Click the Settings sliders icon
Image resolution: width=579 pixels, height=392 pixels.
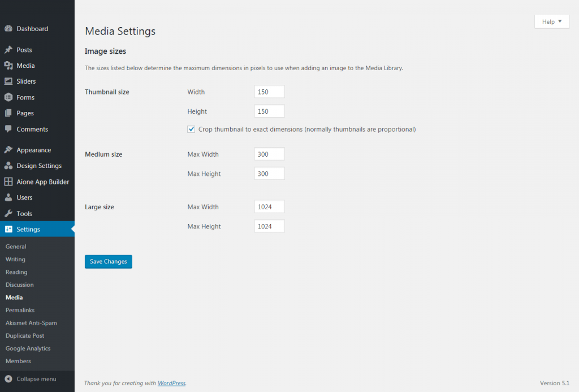[x=8, y=229]
